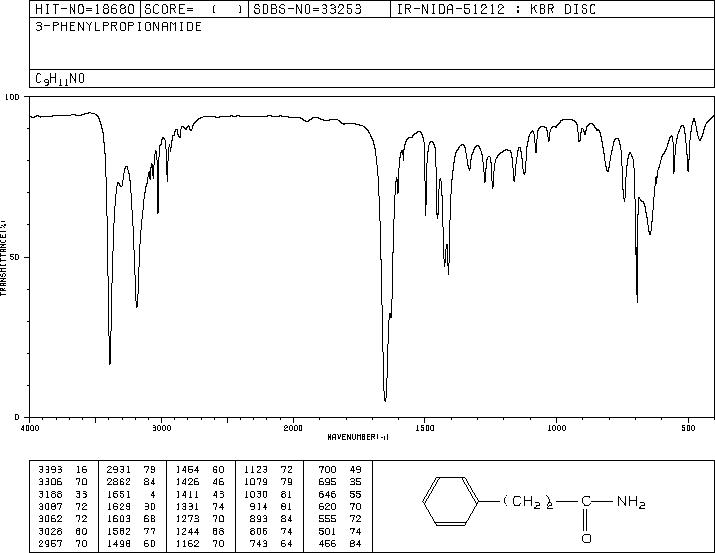
Task: Click the 3393 16 peak table entry
Action: [x=62, y=470]
